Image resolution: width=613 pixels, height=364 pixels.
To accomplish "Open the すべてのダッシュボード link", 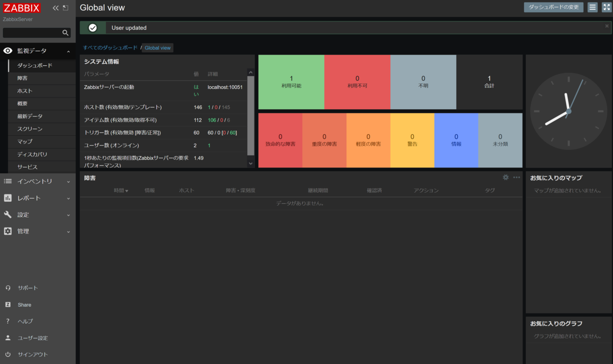I will coord(109,47).
